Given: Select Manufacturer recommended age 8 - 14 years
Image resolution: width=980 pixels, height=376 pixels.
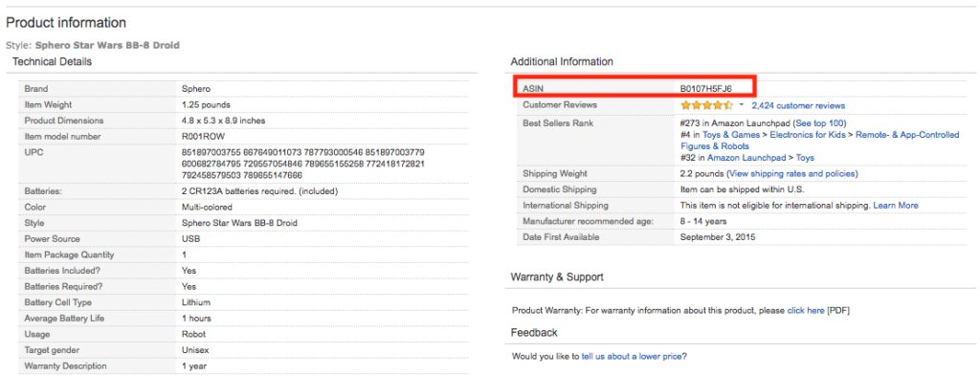Looking at the screenshot, I should point(703,221).
